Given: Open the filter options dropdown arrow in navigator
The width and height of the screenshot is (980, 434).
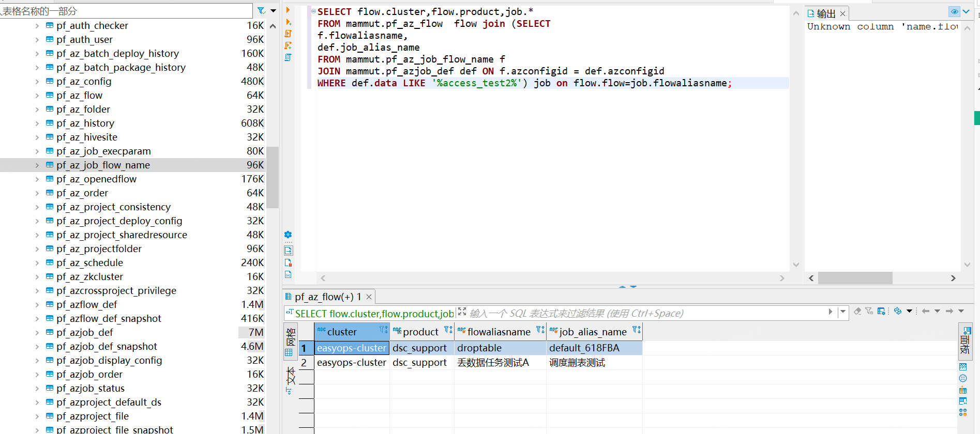Looking at the screenshot, I should [x=273, y=10].
